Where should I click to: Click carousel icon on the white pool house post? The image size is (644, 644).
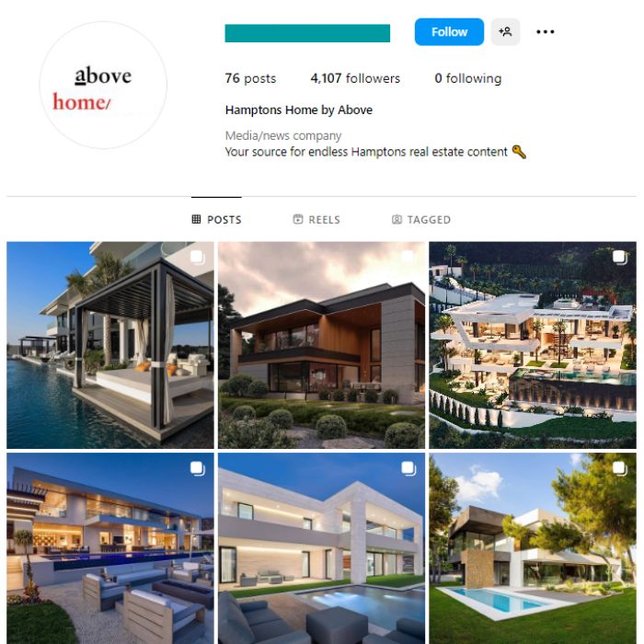[x=408, y=468]
